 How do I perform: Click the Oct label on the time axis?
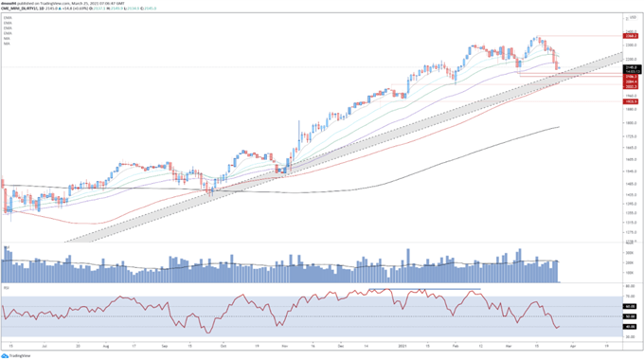(x=224, y=346)
